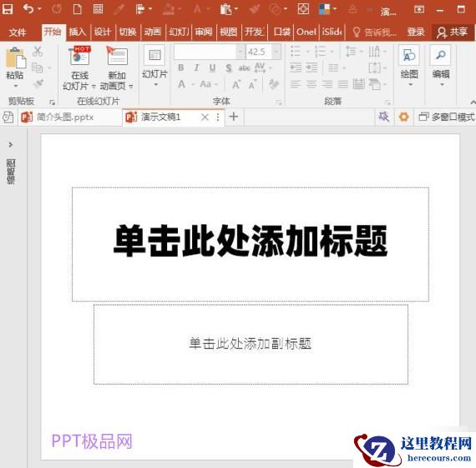The width and height of the screenshot is (476, 468).
Task: Toggle Underline formatting button
Action: click(212, 68)
